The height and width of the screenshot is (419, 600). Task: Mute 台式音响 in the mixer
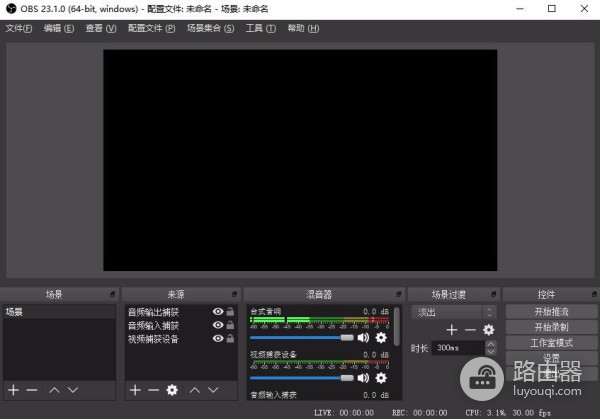(x=363, y=337)
